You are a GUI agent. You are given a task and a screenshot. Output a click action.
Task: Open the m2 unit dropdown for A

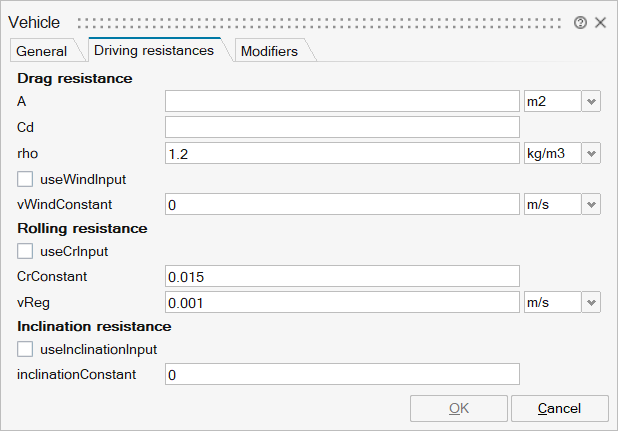tap(590, 101)
